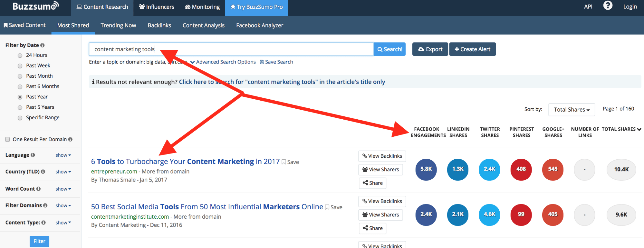The image size is (644, 248).
Task: Save the '50 Best Social Media Tools' article
Action: point(334,207)
